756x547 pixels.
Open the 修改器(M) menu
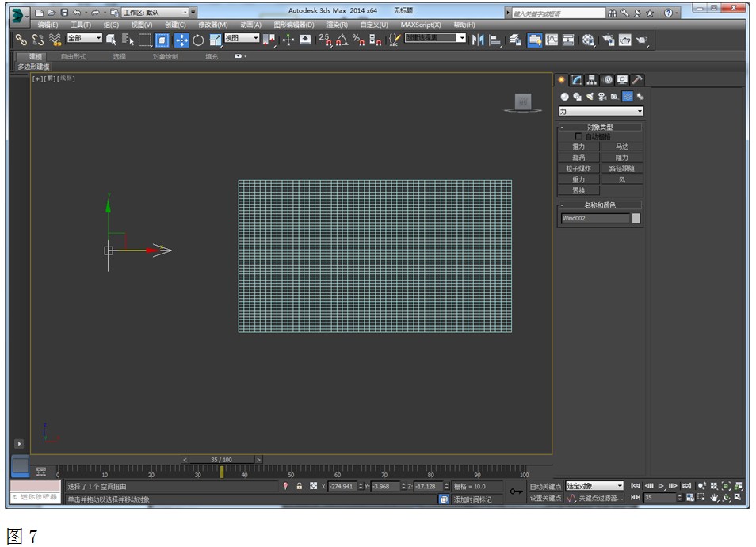(x=213, y=25)
